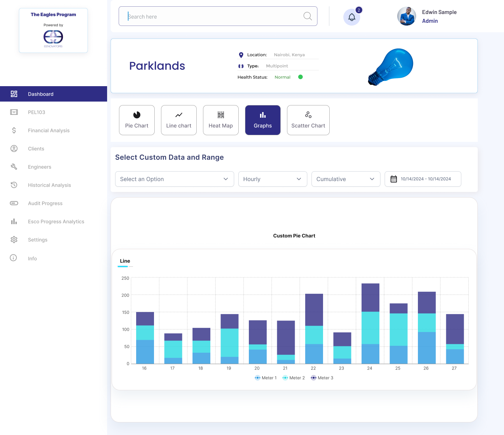Click the search magnifier icon
Image resolution: width=504 pixels, height=435 pixels.
coord(308,16)
